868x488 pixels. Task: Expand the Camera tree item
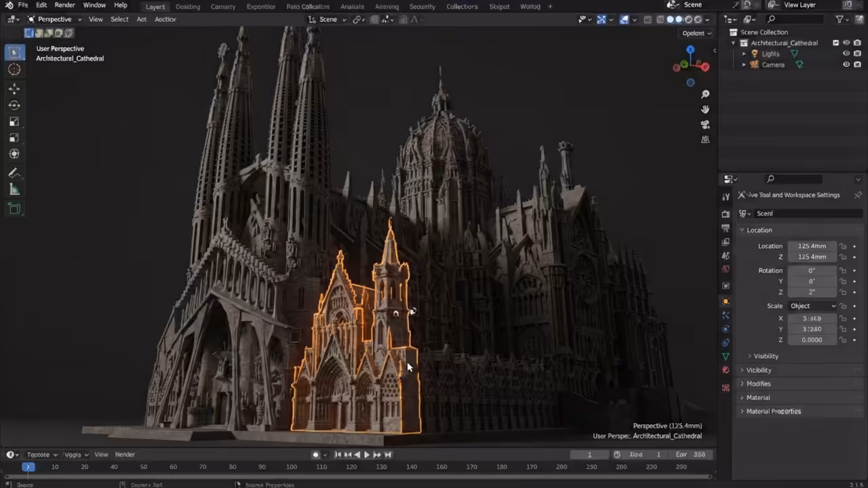coord(745,64)
